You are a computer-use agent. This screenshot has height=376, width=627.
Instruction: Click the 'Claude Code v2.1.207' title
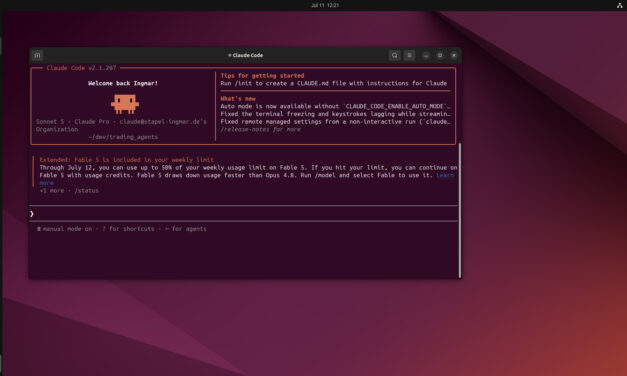(81, 68)
